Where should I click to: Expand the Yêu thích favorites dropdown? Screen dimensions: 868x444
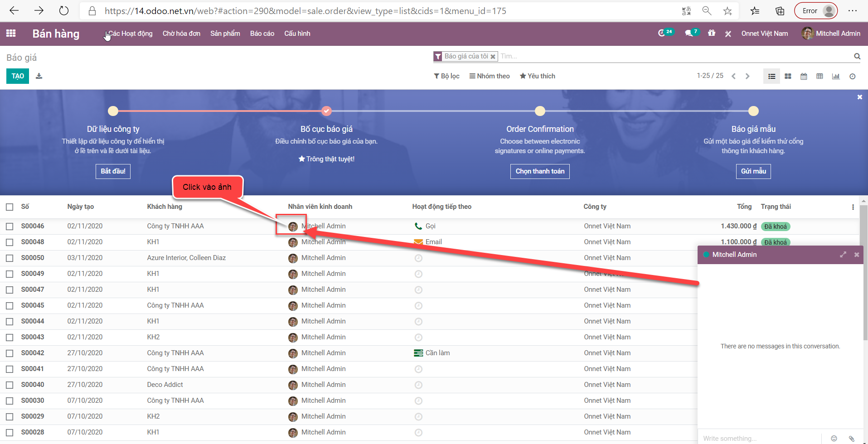tap(537, 76)
